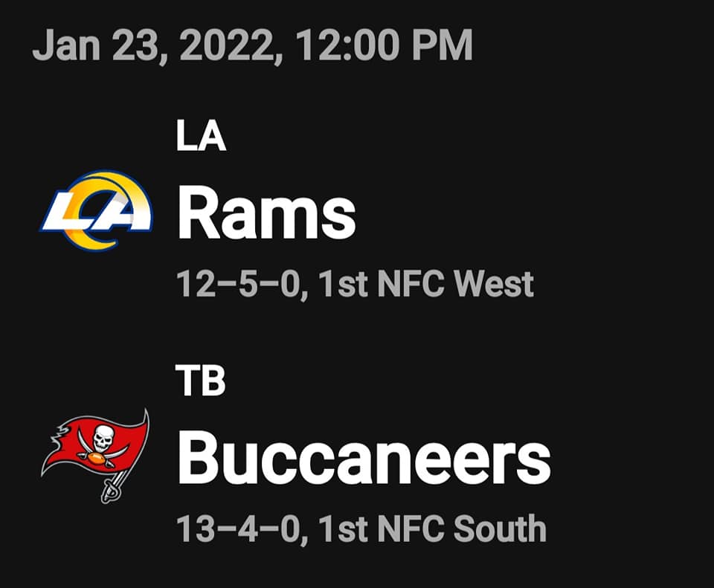Click the NFC West division text

tap(455, 283)
